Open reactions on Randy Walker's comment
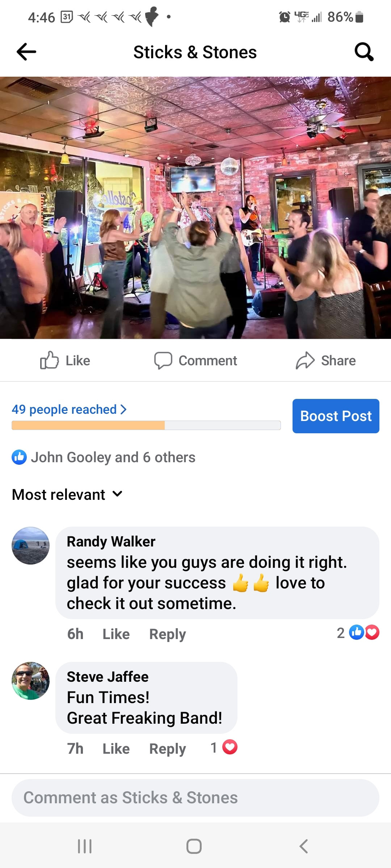 [x=358, y=633]
